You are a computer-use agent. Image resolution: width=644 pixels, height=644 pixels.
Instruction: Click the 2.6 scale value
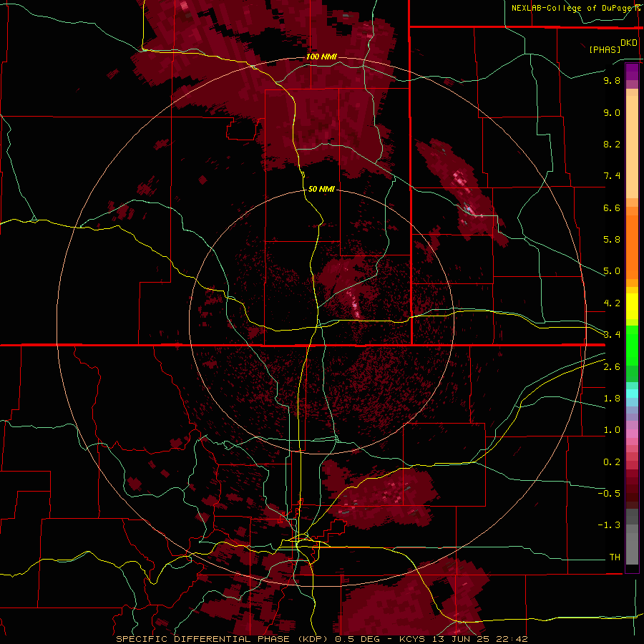point(612,367)
